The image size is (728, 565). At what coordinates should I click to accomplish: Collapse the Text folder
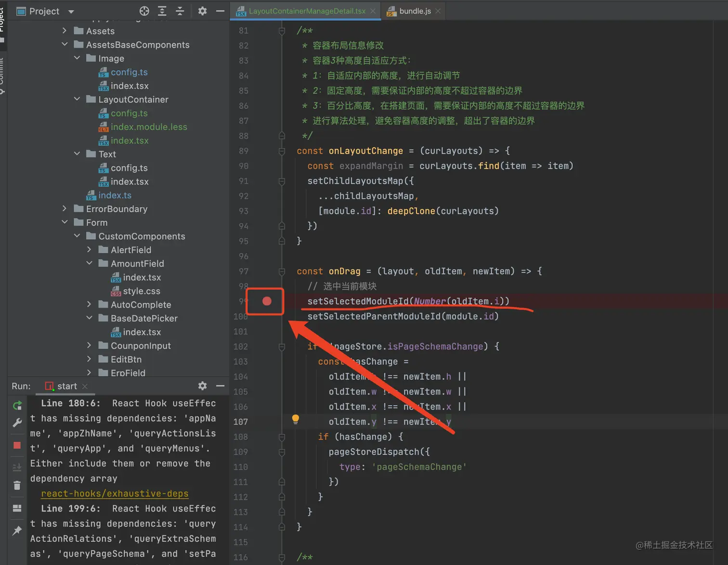[77, 154]
